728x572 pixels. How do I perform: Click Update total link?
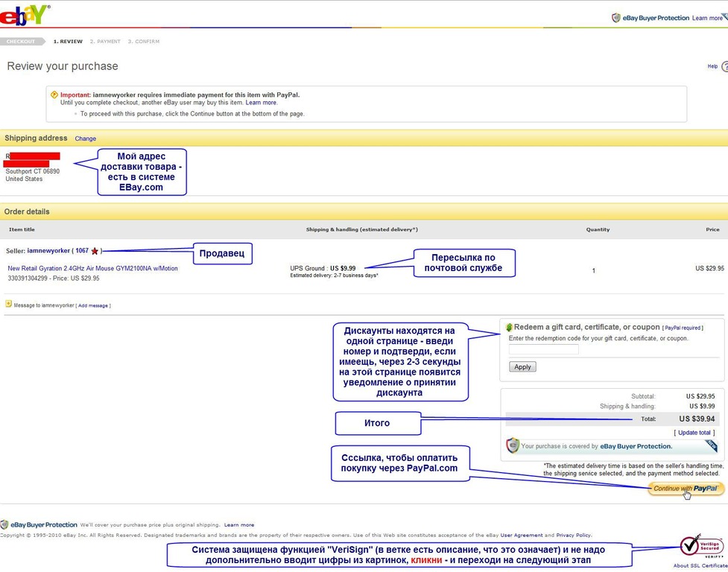[x=694, y=433]
